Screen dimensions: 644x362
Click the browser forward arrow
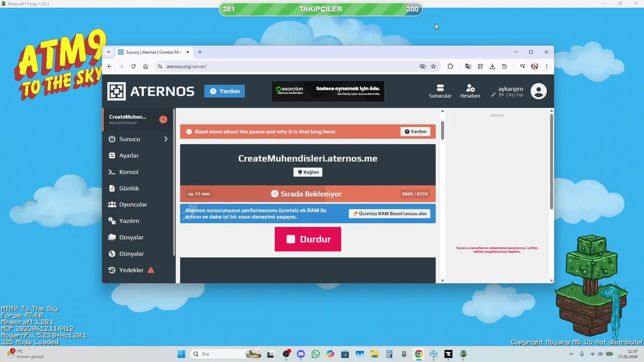coord(121,66)
